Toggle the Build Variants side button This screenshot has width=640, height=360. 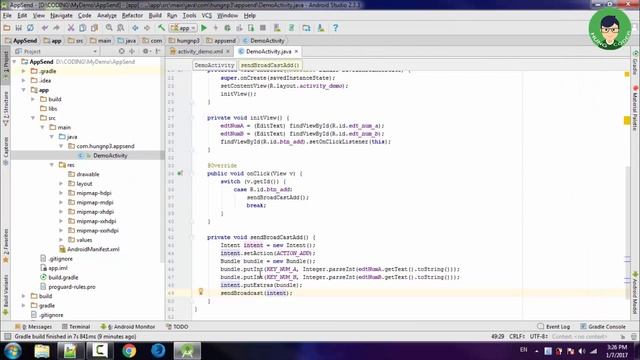click(x=6, y=295)
